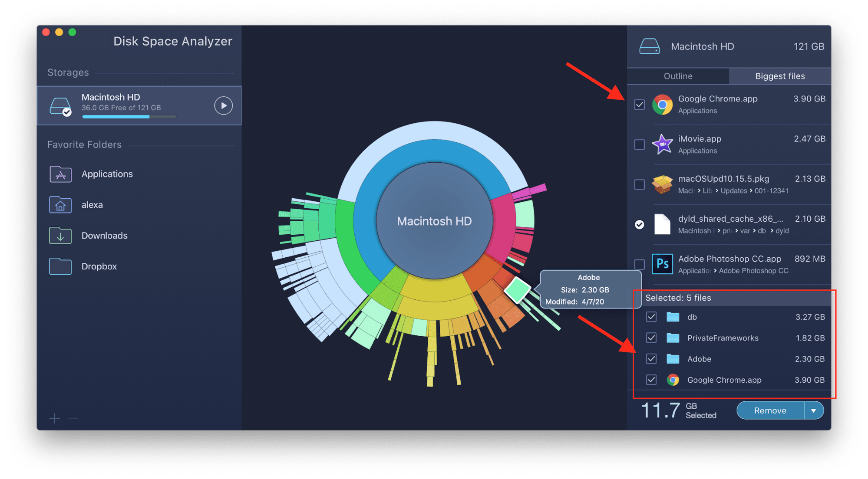Uncheck Google Chrome.app in Selected files

tap(651, 380)
